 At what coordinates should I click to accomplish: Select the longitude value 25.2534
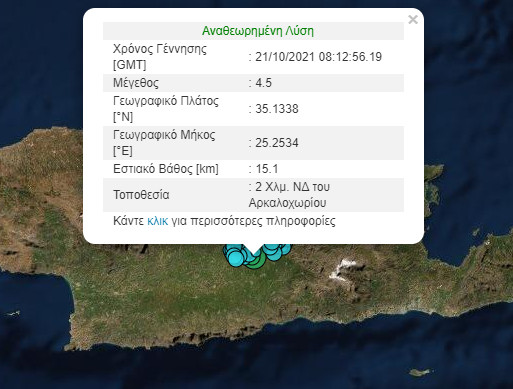click(x=277, y=143)
